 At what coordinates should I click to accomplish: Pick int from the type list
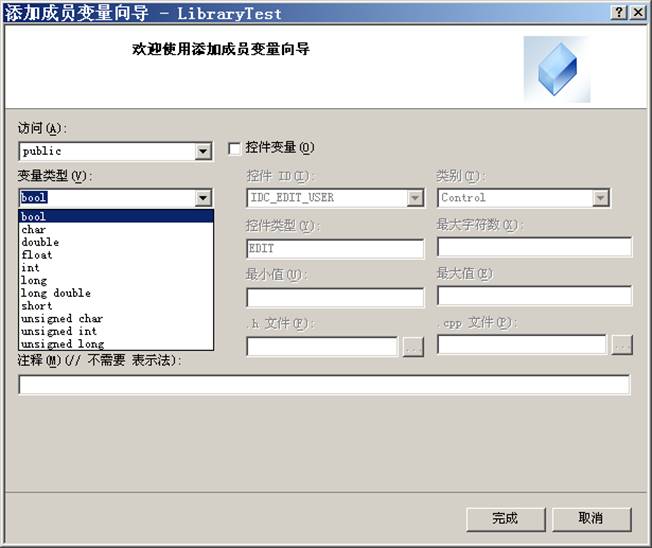tap(116, 267)
